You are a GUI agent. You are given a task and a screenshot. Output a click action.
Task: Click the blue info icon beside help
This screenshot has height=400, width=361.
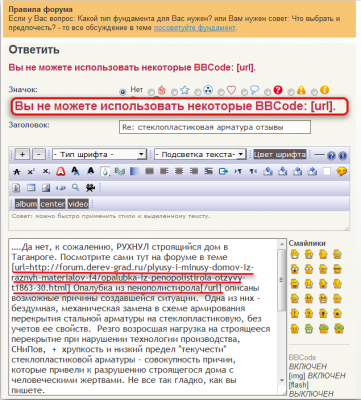coord(342,155)
